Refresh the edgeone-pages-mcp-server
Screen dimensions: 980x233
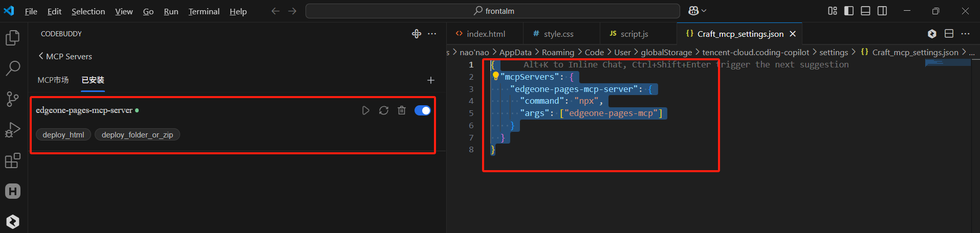(x=383, y=110)
